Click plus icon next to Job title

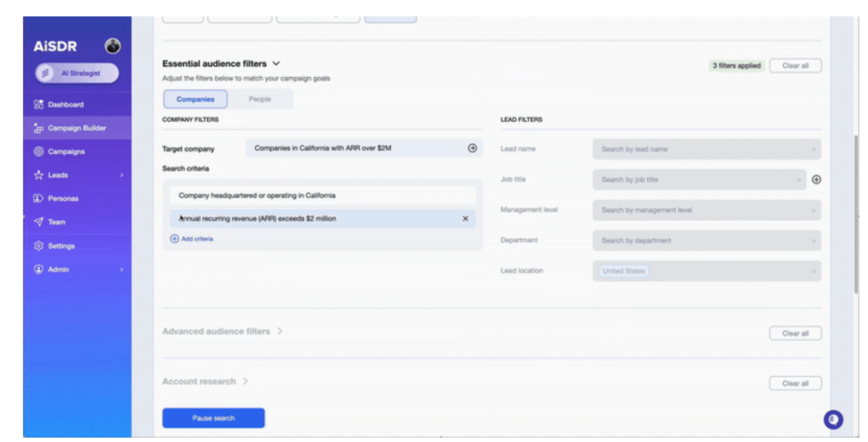point(816,180)
